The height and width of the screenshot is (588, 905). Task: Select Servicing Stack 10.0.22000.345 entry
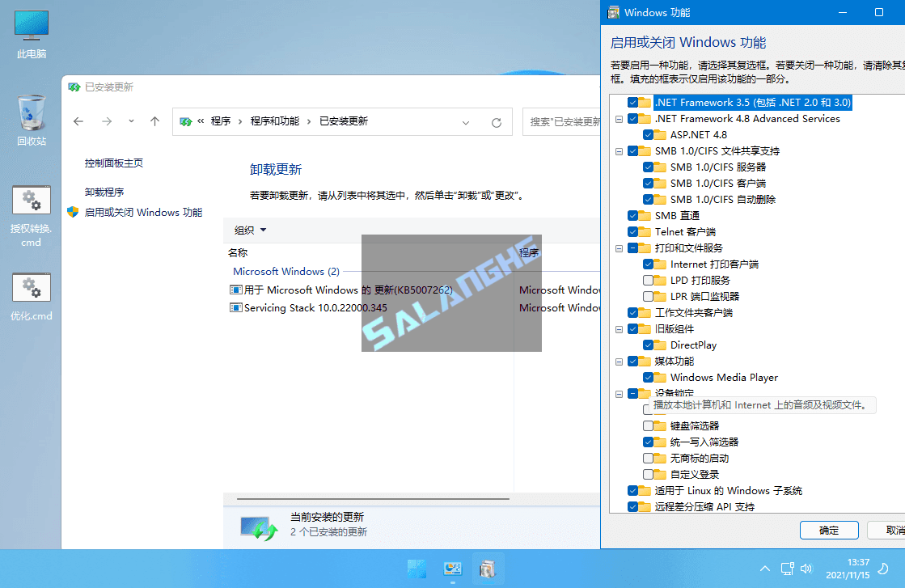(x=309, y=307)
